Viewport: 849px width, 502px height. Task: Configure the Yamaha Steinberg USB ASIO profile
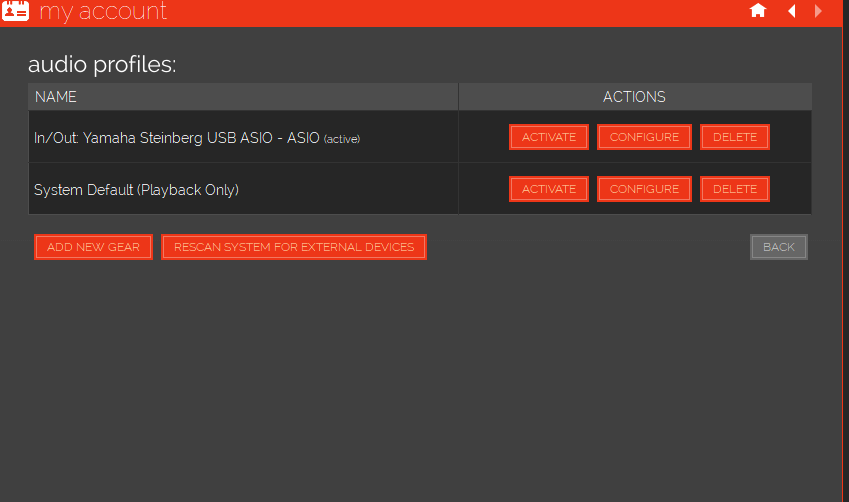[644, 137]
